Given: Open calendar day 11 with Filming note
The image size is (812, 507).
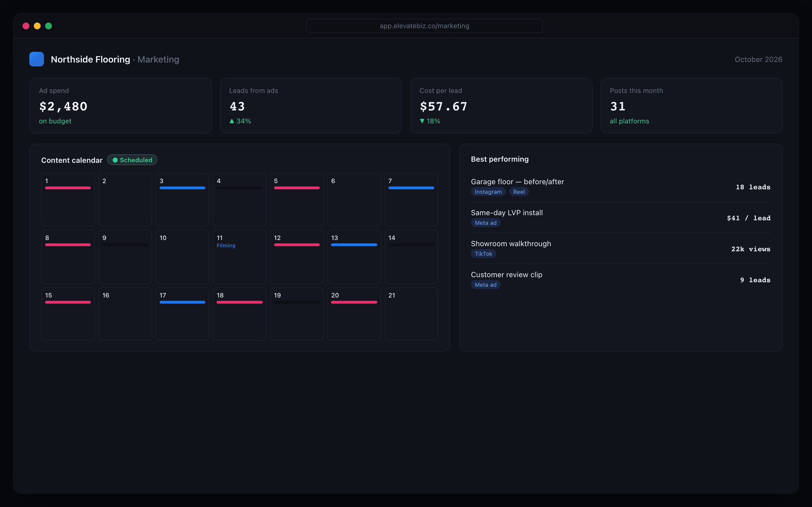Looking at the screenshot, I should 240,257.
